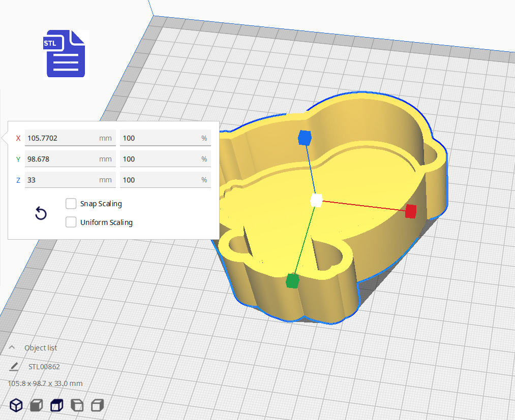Select the left side view cube icon
This screenshot has height=420, width=515.
tap(77, 405)
